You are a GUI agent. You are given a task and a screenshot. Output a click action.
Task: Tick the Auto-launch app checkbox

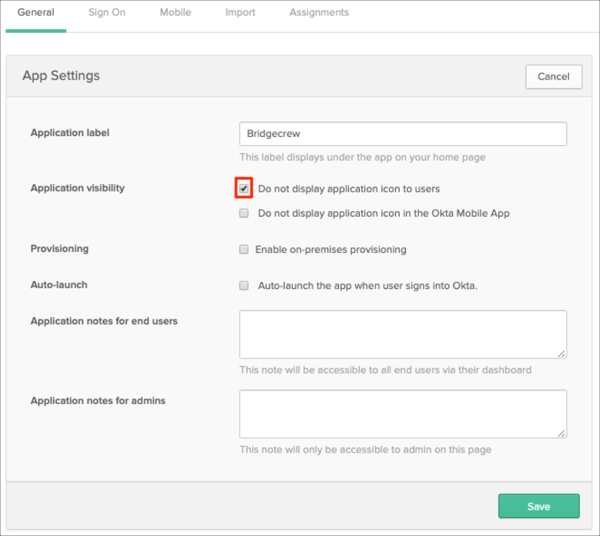point(244,285)
